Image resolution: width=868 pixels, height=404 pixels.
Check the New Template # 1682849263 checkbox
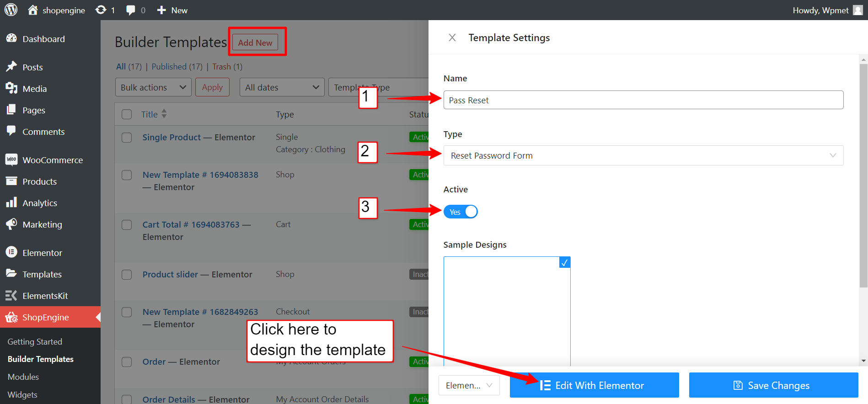coord(127,312)
